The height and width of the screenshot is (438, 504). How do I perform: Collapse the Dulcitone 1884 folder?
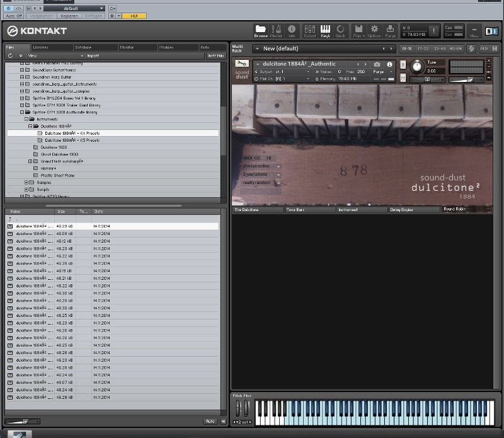point(30,127)
